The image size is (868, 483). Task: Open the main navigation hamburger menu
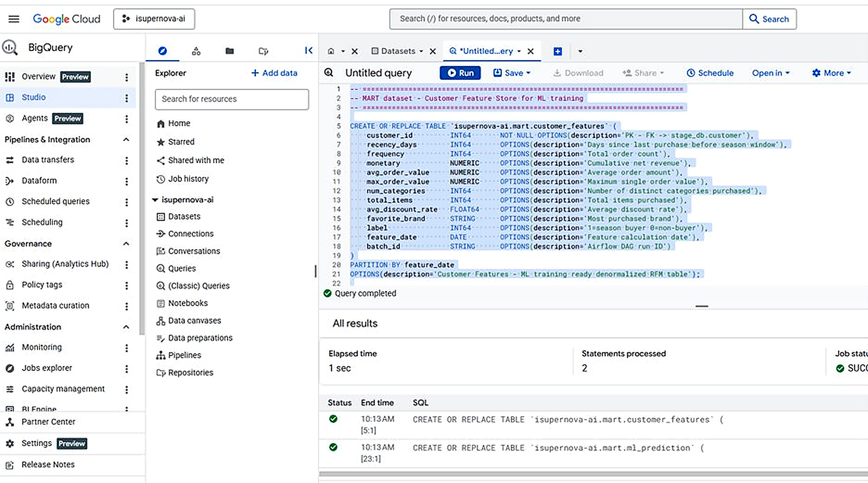pos(14,19)
